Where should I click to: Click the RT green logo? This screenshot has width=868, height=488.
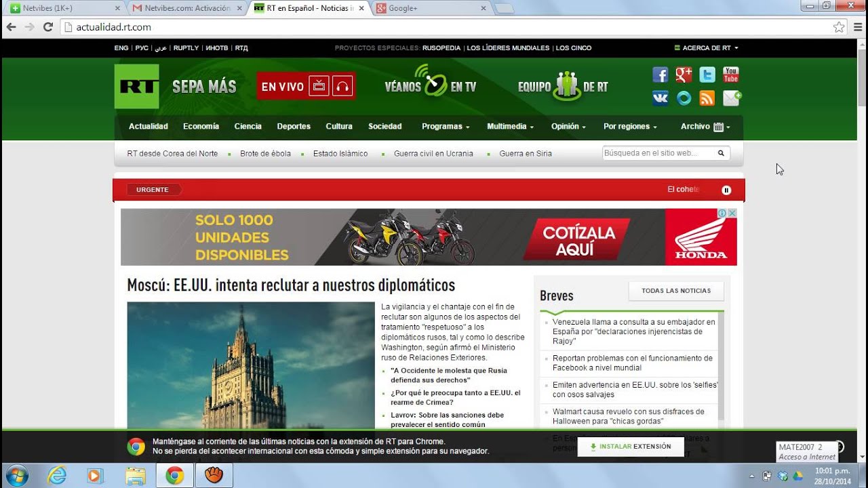click(136, 86)
